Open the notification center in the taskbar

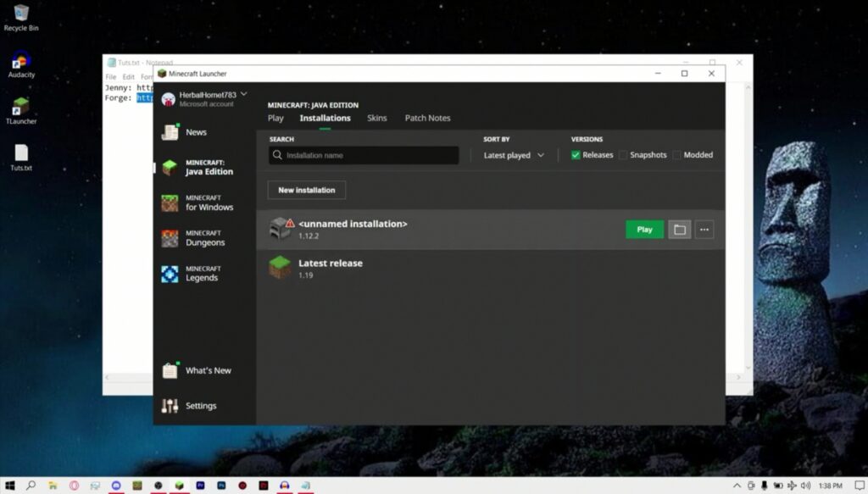pos(860,486)
